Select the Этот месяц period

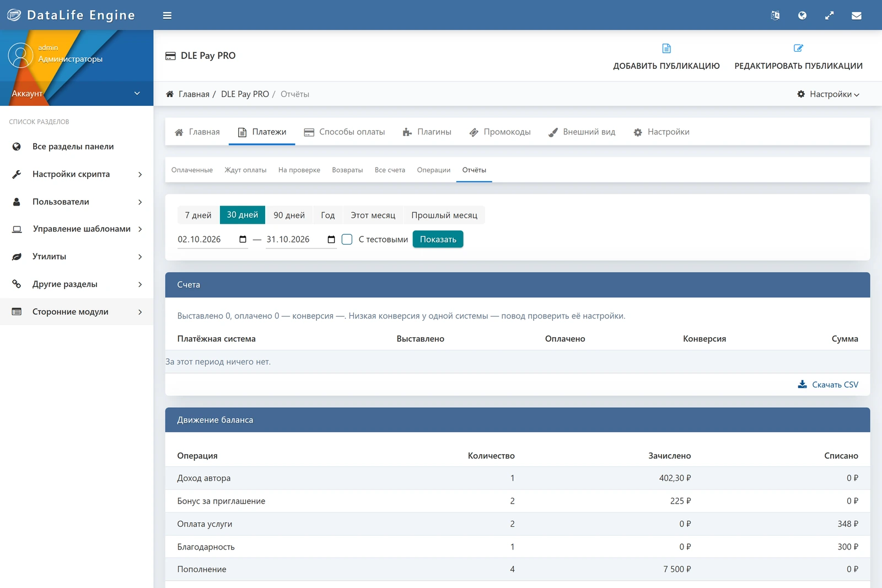(x=373, y=215)
